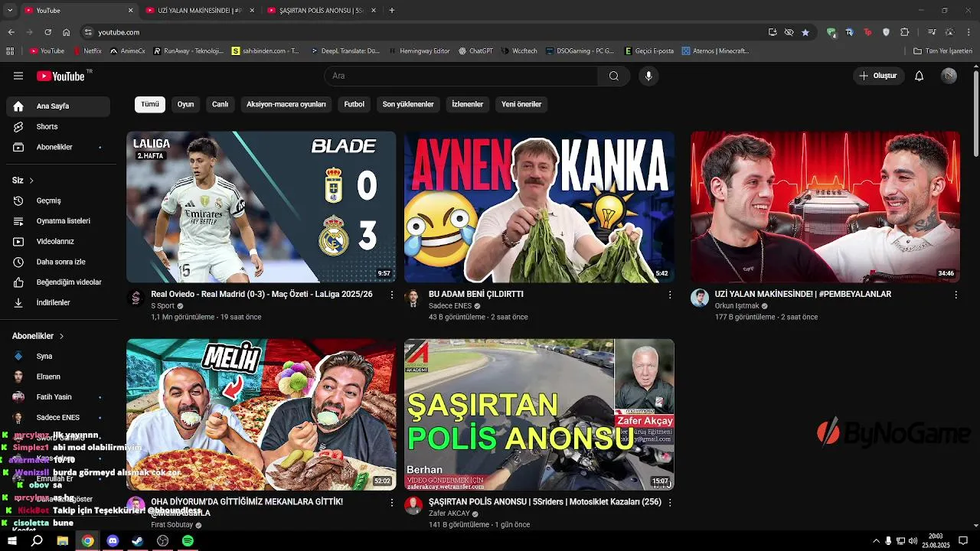
Task: Open the UZİ YALAN MAKİNESİNDE thumbnail
Action: (x=825, y=207)
